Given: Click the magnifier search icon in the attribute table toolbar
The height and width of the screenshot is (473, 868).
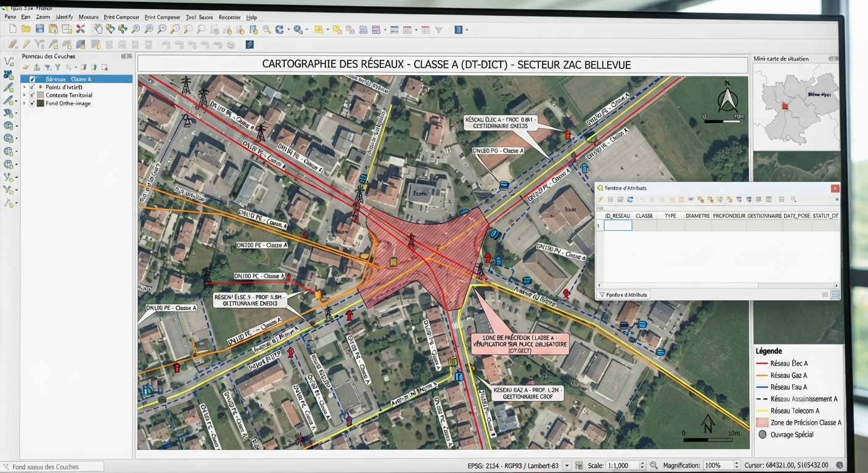Looking at the screenshot, I should [793, 200].
